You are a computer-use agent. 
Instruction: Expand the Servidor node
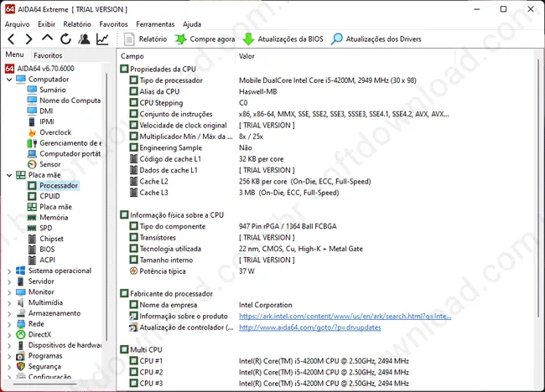[9, 282]
